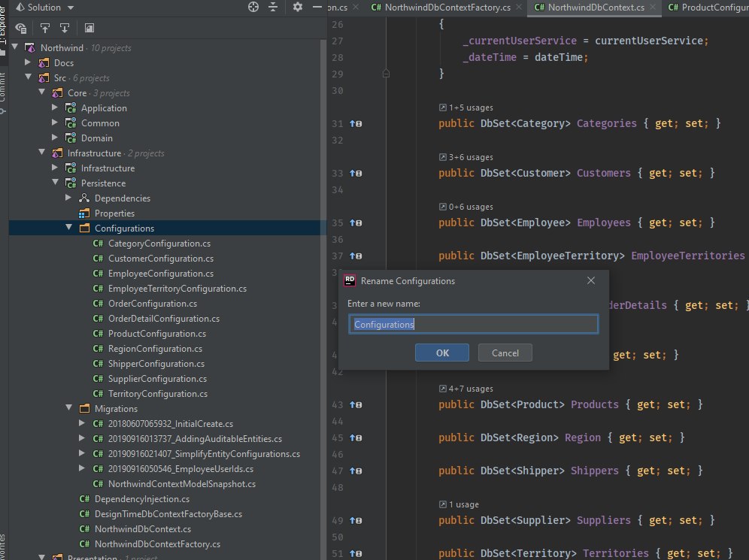Click the implements gutter icon on line 33
Viewport: 749px width, 560px height.
click(356, 174)
